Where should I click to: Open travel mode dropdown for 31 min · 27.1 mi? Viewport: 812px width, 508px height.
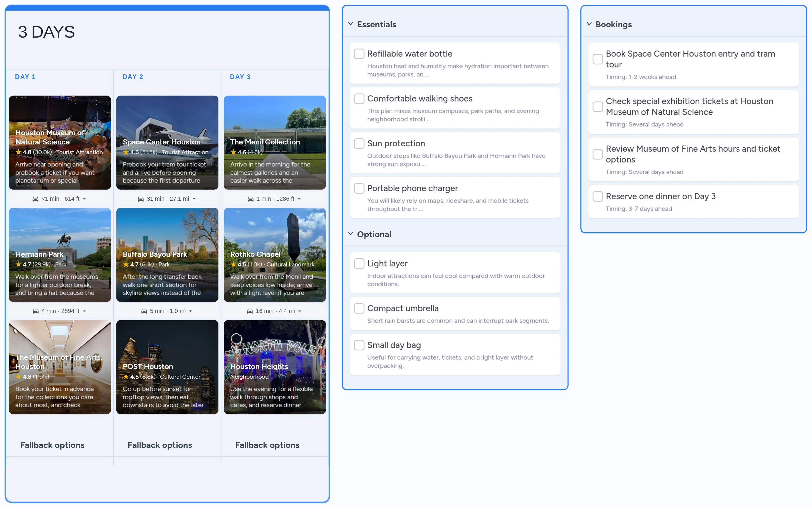[x=194, y=199]
